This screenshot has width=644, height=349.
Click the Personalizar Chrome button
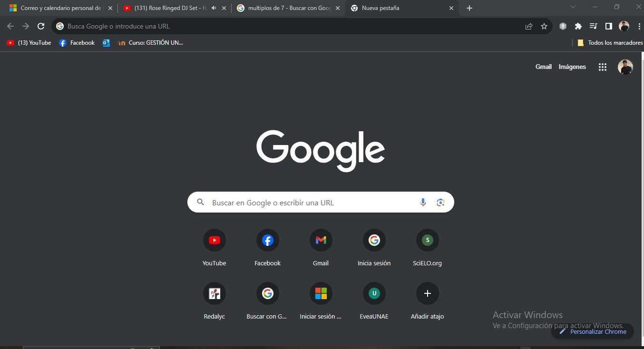coord(593,331)
